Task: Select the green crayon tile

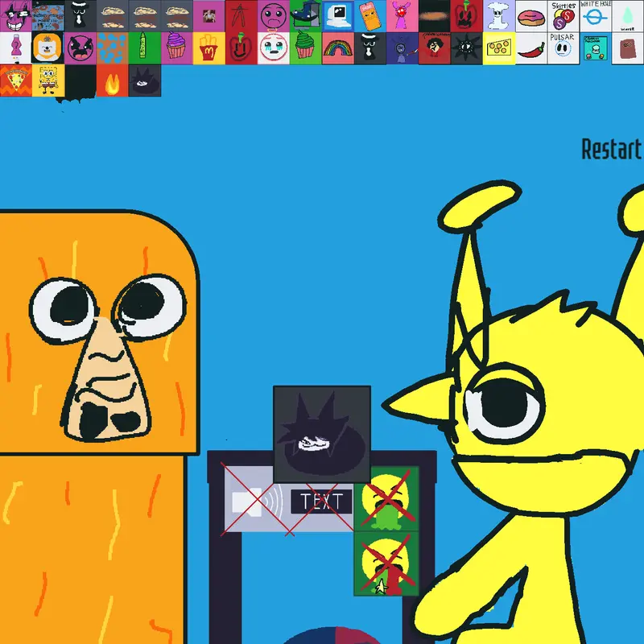Action: (145, 48)
